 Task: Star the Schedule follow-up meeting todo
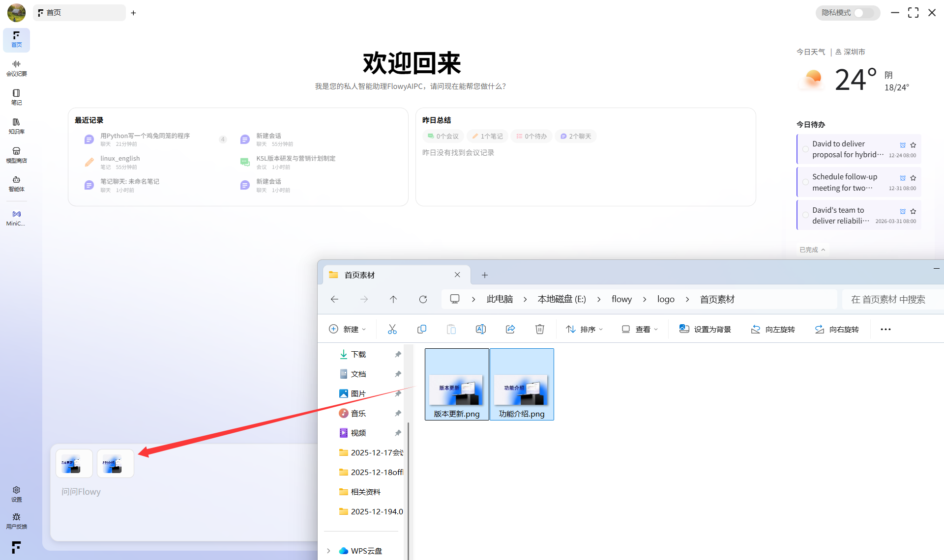914,178
